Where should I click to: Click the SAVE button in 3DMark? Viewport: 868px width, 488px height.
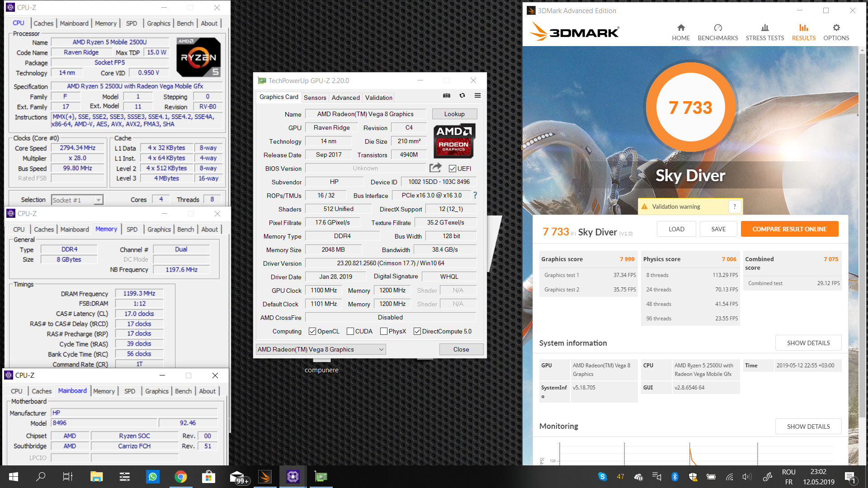718,229
